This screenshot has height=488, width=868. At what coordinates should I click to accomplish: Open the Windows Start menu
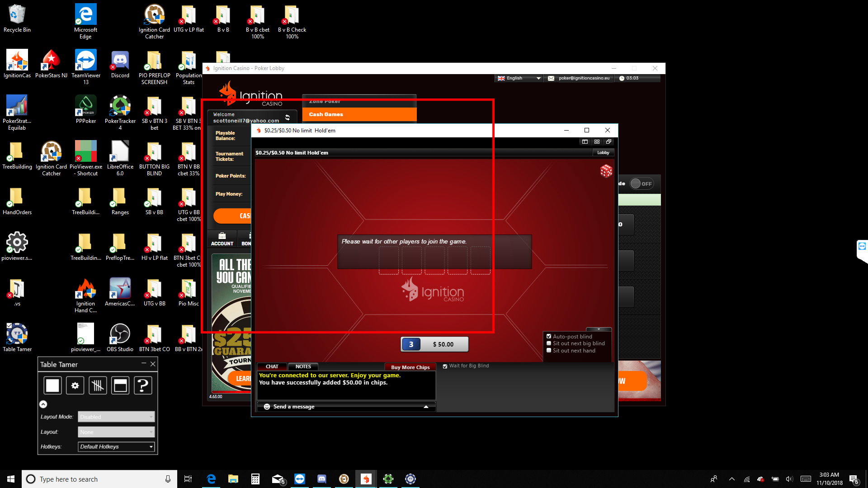[x=11, y=479]
